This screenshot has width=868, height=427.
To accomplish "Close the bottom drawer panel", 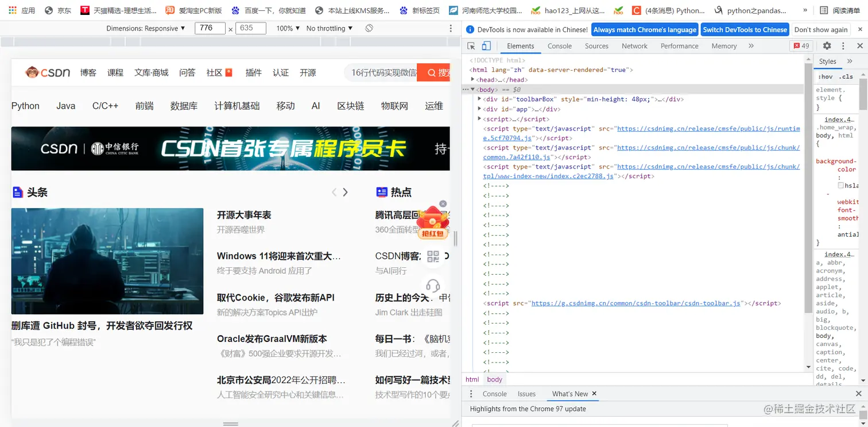I will point(859,394).
